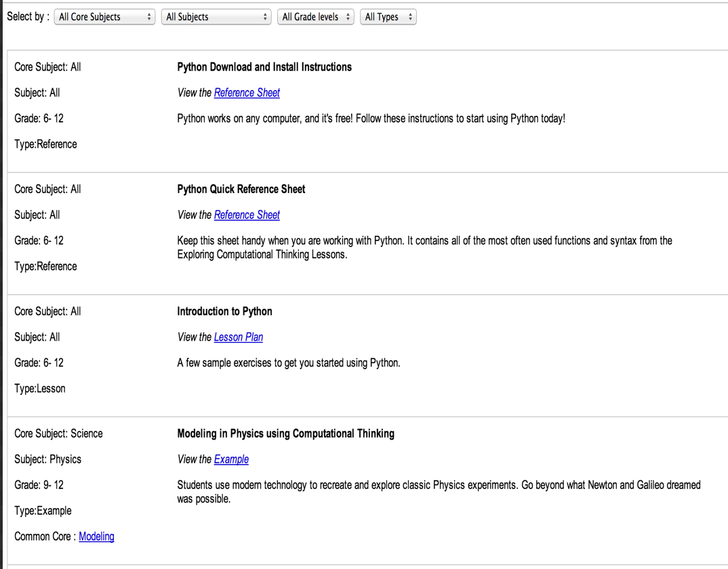Click description 'A few sample exercises to get you started'

(289, 363)
